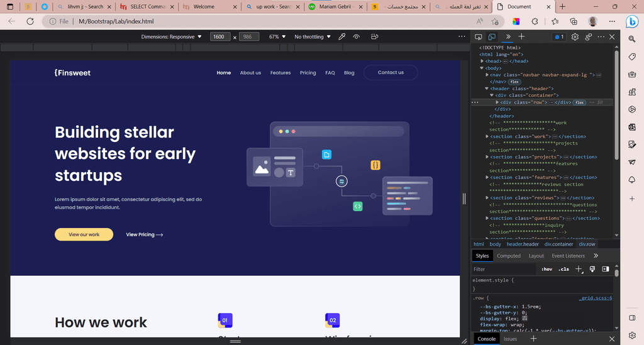This screenshot has width=644, height=345.
Task: Click the Contact us button
Action: pos(391,73)
